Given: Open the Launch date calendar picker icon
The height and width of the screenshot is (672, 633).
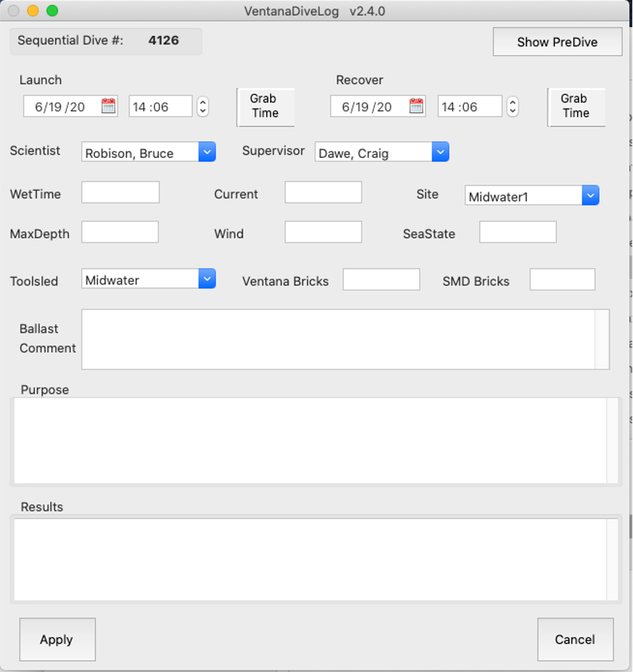Looking at the screenshot, I should pyautogui.click(x=108, y=106).
